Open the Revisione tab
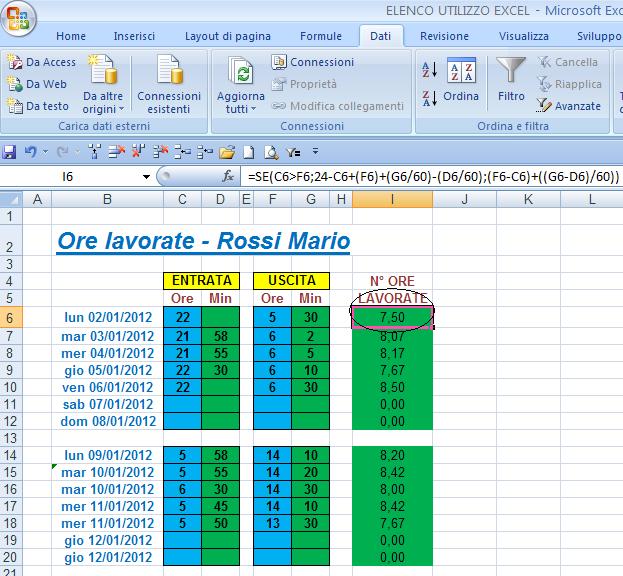 point(444,36)
